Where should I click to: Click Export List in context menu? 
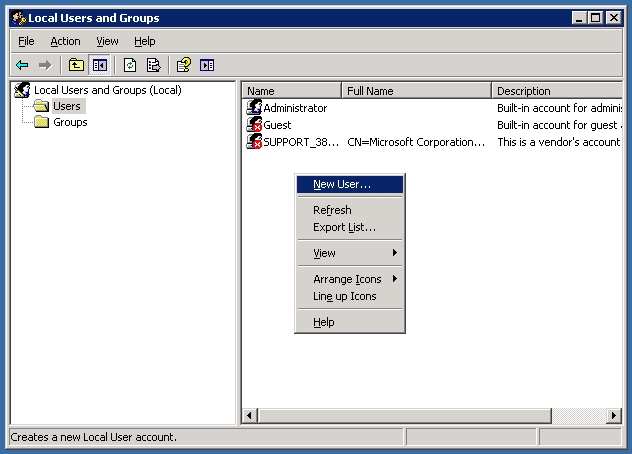coord(344,227)
